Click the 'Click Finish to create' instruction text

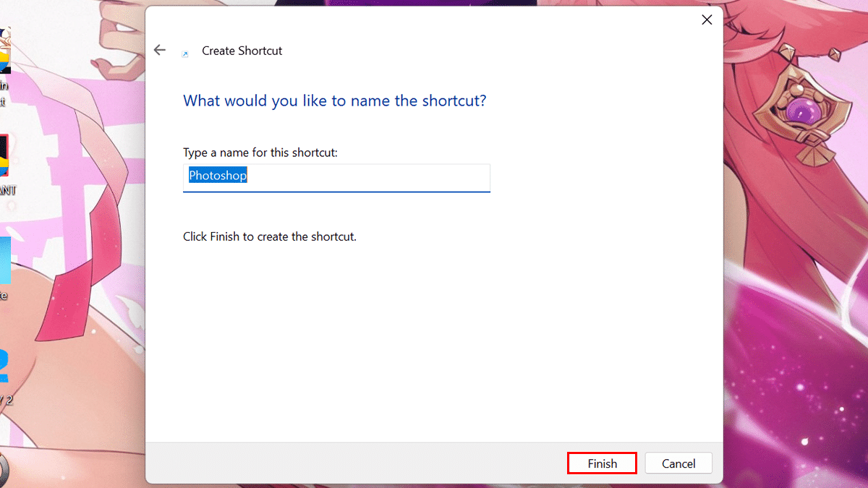pos(269,236)
